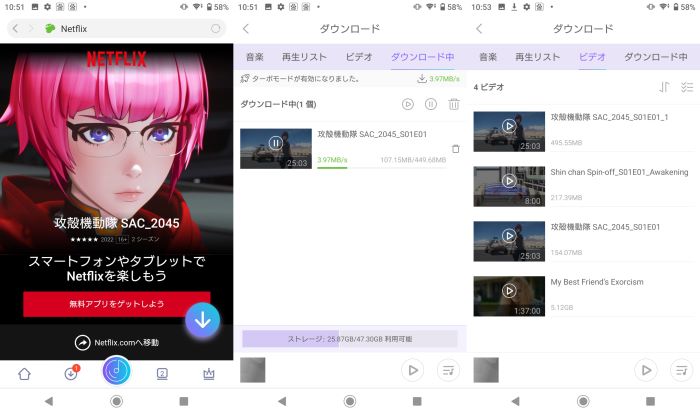This screenshot has height=415, width=700.
Task: Open the playlist queue icon on middle screen
Action: pyautogui.click(x=448, y=370)
